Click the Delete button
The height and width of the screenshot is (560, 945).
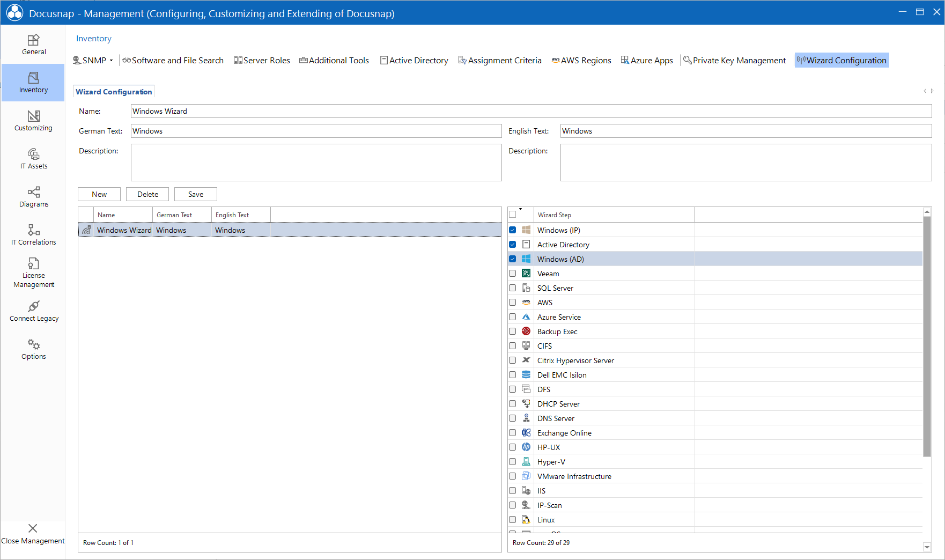tap(147, 194)
